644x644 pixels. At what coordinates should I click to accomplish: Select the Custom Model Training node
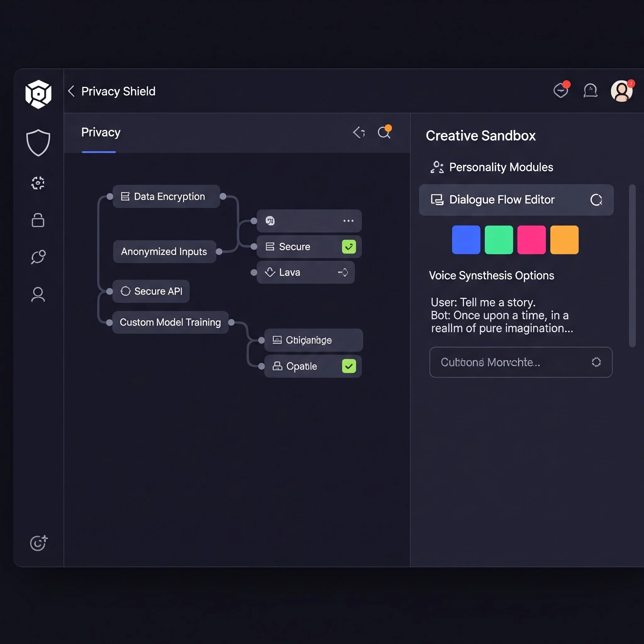coord(170,322)
